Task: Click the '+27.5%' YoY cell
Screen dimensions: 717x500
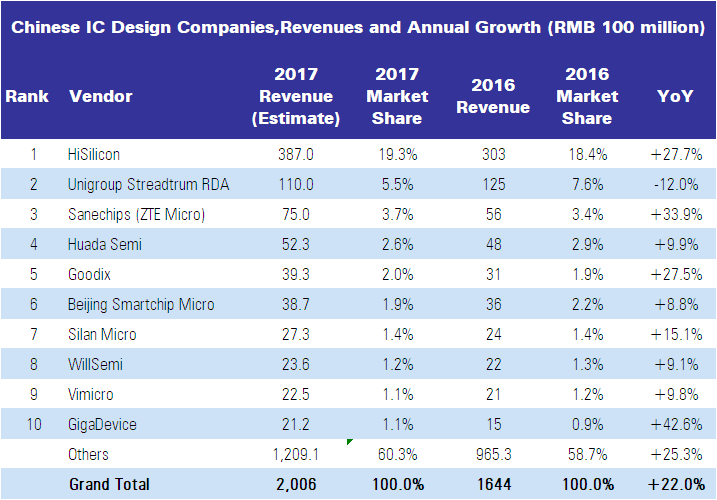Action: [676, 274]
